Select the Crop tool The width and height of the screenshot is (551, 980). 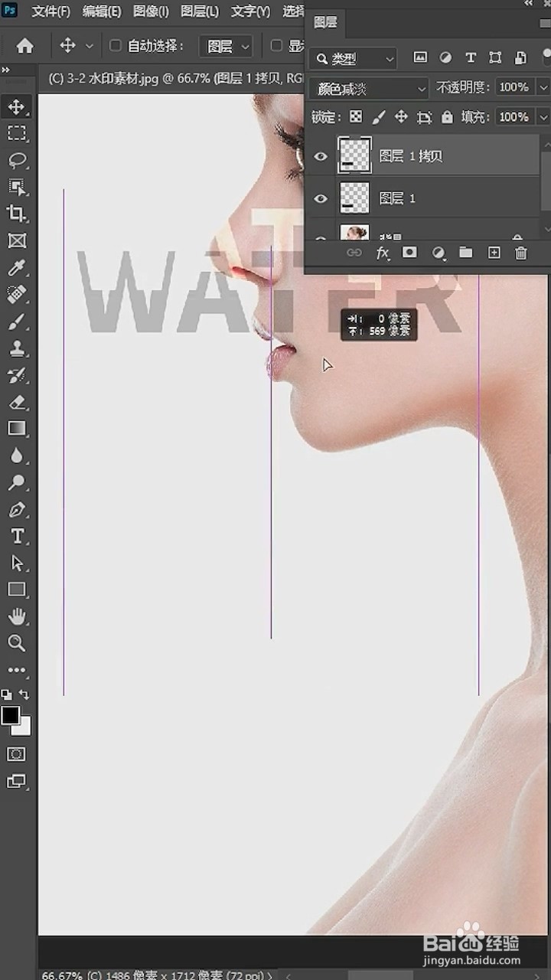tap(17, 214)
